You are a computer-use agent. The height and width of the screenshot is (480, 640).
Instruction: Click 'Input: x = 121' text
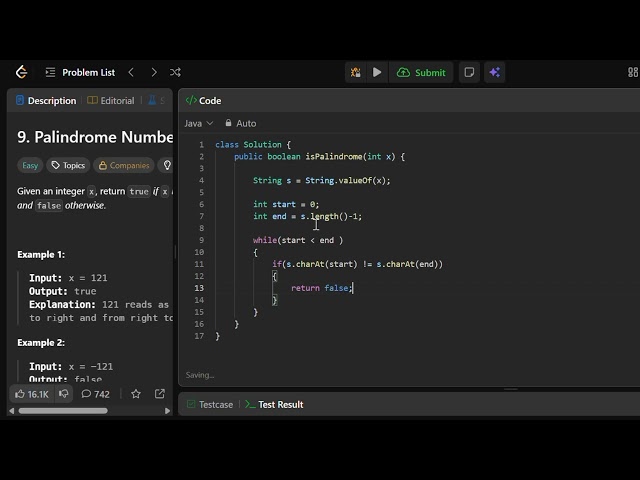click(x=68, y=278)
